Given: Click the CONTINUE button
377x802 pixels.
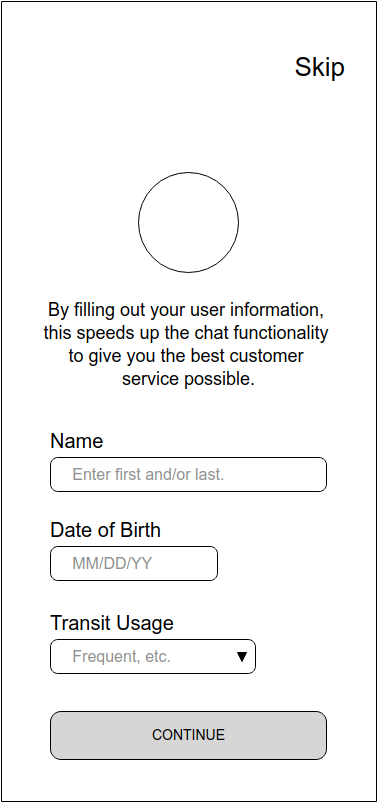Looking at the screenshot, I should coord(188,736).
